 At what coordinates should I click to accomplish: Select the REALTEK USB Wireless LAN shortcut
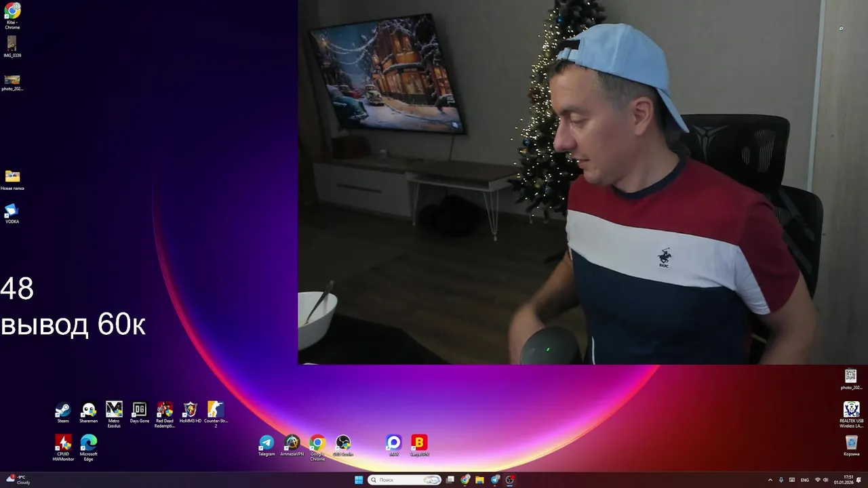[x=852, y=415]
